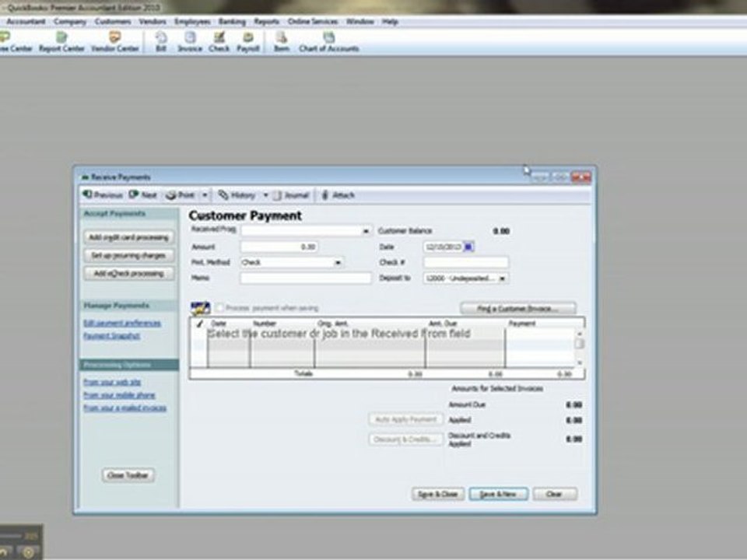Open the Banking menu
This screenshot has width=747, height=560.
pyautogui.click(x=232, y=22)
